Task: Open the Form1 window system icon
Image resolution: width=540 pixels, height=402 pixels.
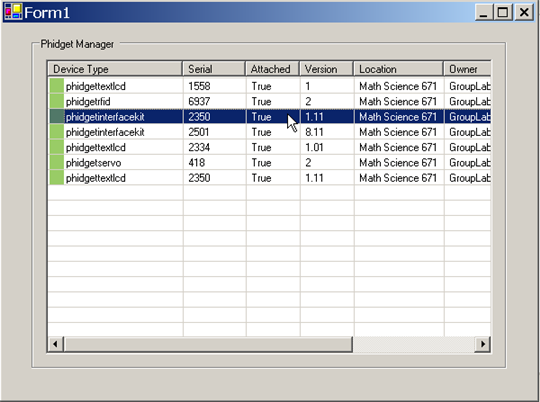Action: (13, 12)
